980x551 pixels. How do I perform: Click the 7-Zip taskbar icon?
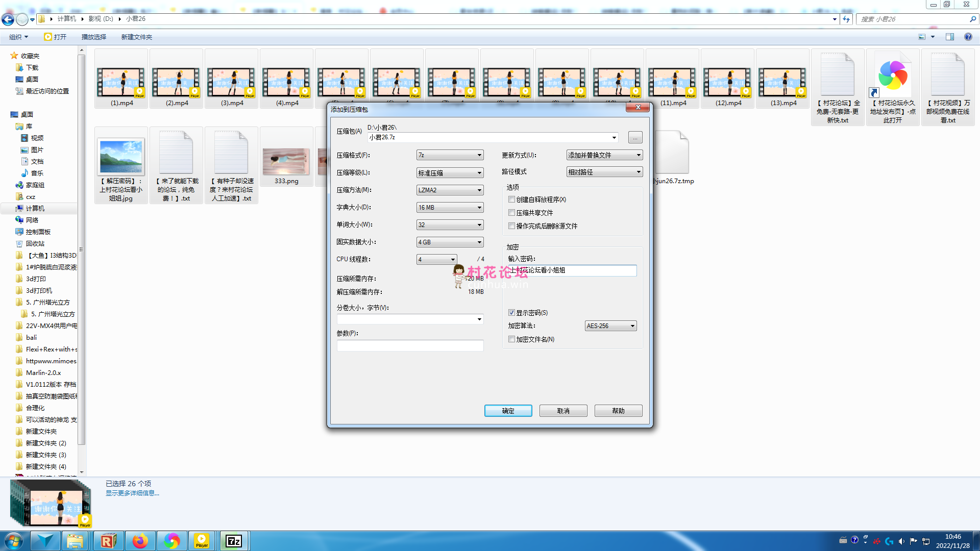(x=234, y=541)
